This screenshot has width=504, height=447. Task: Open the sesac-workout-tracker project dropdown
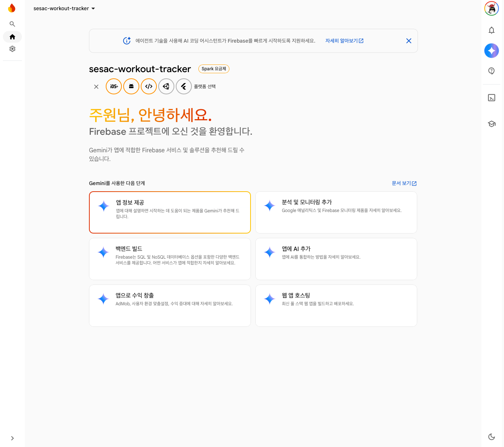coord(64,8)
